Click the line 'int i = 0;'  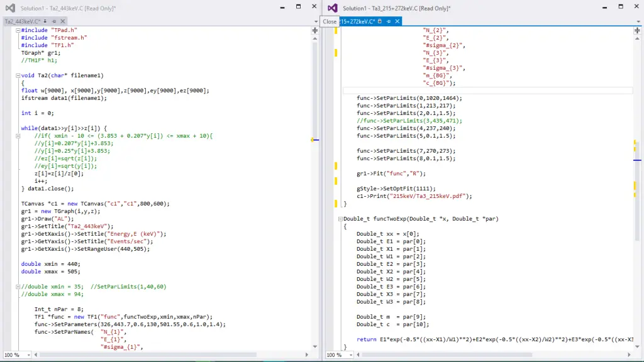click(37, 113)
